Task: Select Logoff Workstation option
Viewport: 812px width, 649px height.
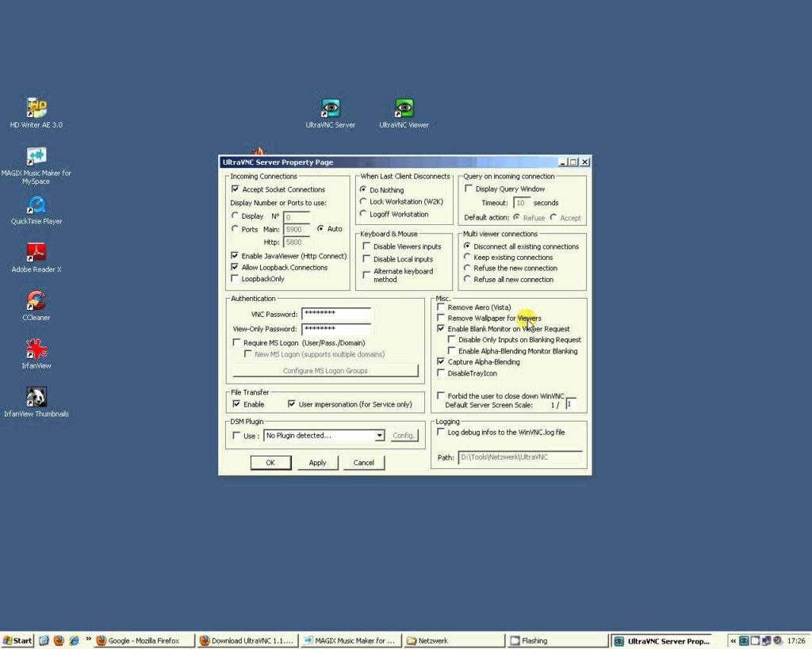Action: coord(363,214)
